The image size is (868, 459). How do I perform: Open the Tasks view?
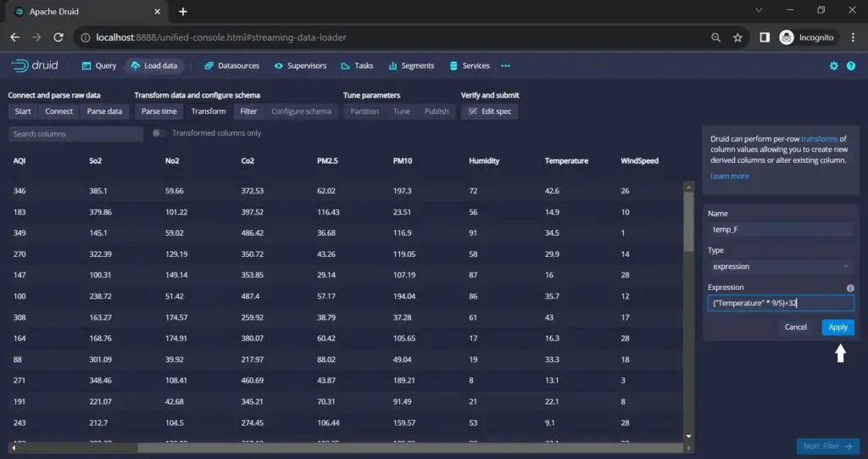pos(357,65)
